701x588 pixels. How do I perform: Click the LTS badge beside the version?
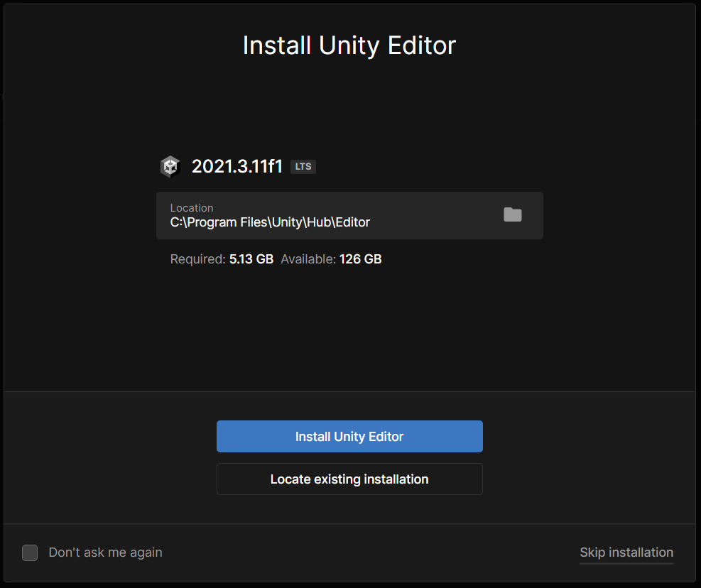coord(303,167)
